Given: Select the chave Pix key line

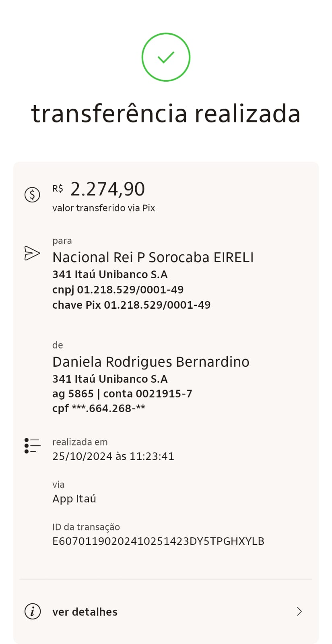Looking at the screenshot, I should 131,305.
